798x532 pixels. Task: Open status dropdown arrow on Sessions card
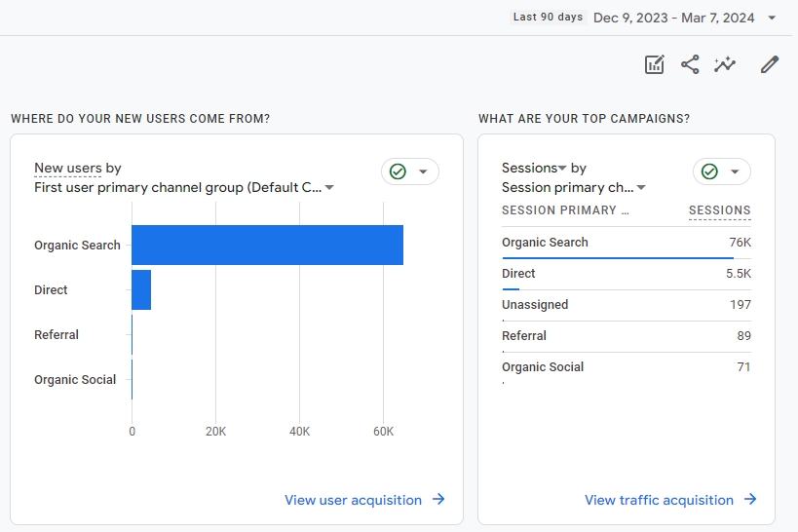click(735, 171)
